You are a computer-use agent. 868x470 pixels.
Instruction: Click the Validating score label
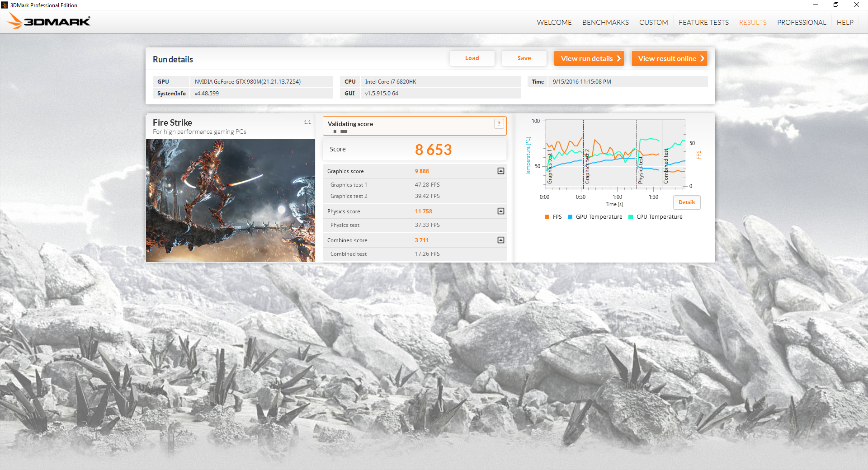pos(350,124)
